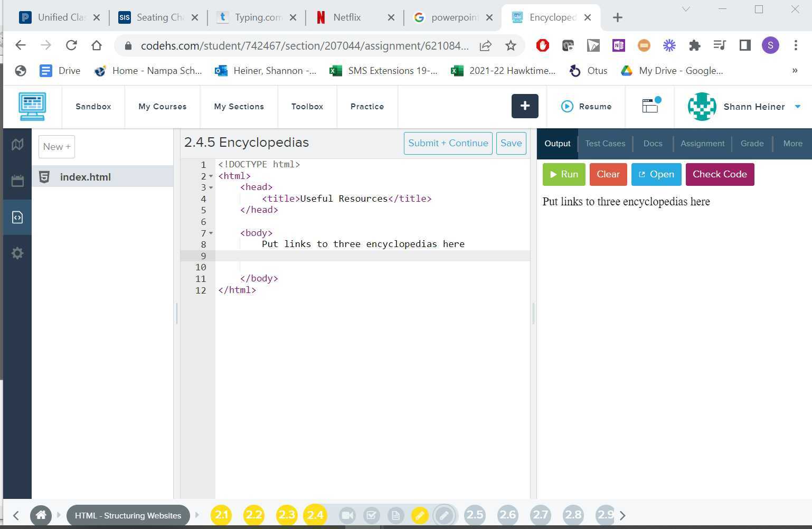Click the right chevron to reveal more lessons
Image resolution: width=812 pixels, height=529 pixels.
pos(622,515)
